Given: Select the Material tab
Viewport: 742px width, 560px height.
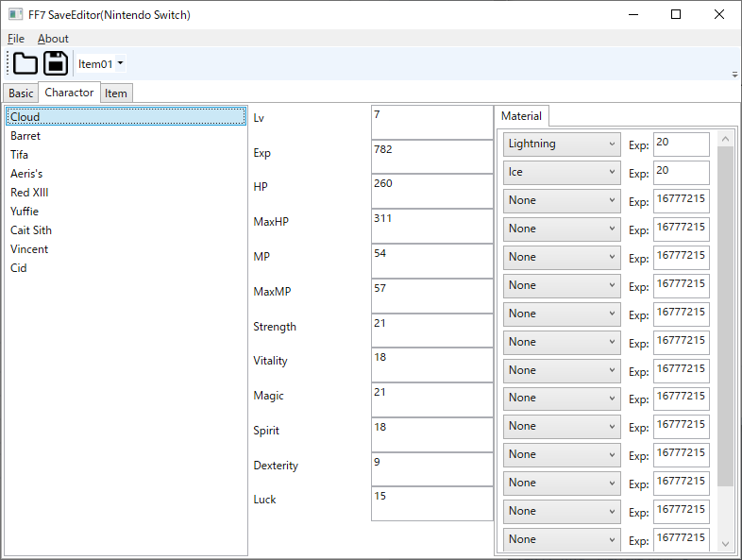Looking at the screenshot, I should 521,116.
